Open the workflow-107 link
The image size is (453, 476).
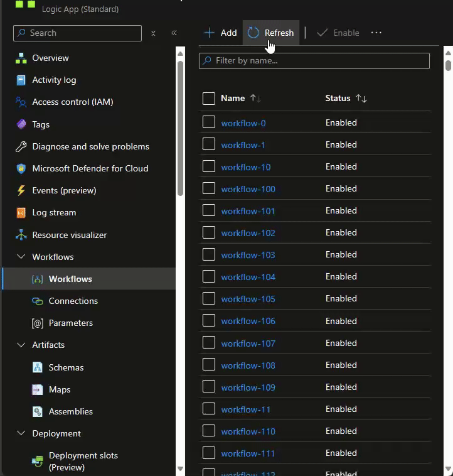(x=248, y=343)
